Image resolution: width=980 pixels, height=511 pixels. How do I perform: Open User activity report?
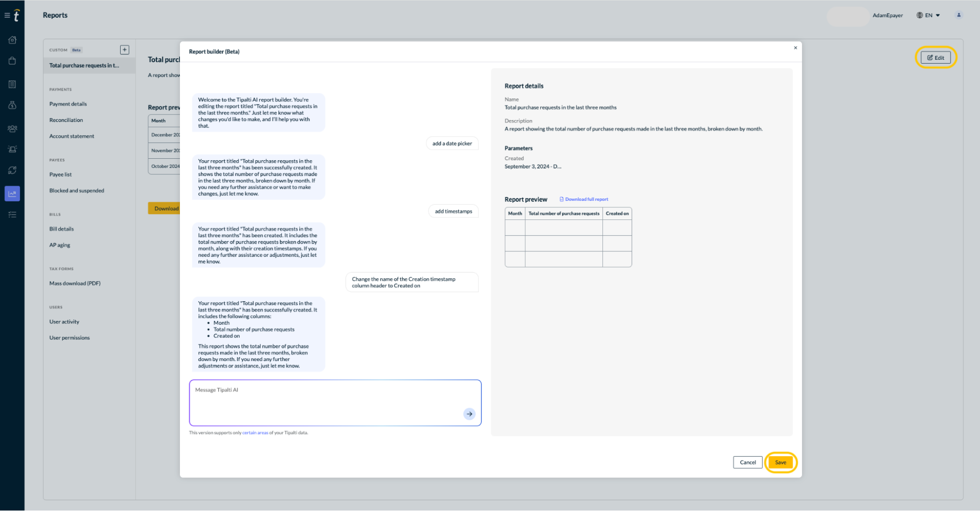64,322
